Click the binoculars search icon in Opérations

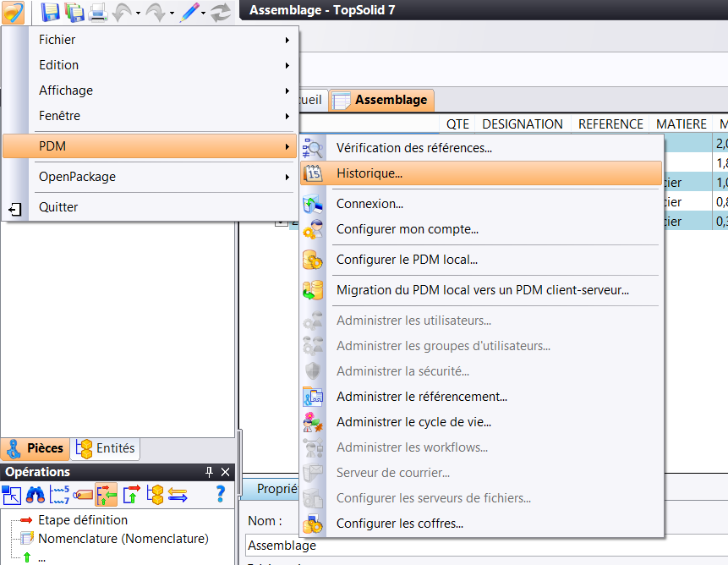[36, 495]
